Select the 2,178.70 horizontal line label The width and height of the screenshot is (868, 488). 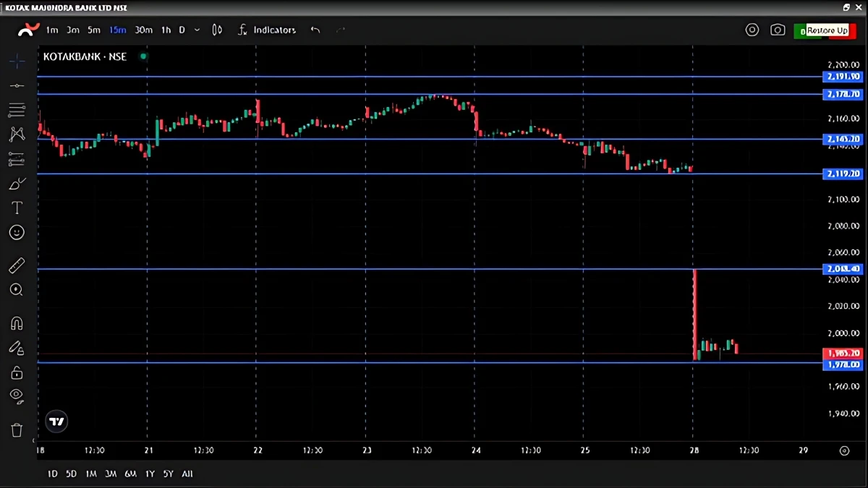[x=843, y=94]
